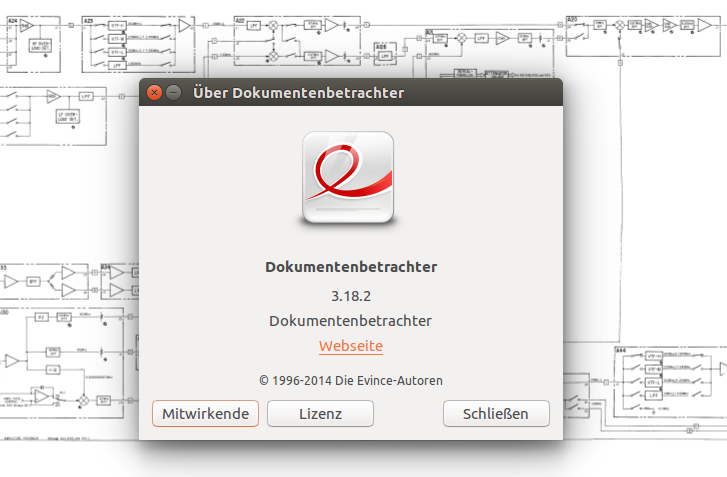Follow the Webseite link
The image size is (727, 477).
click(351, 346)
